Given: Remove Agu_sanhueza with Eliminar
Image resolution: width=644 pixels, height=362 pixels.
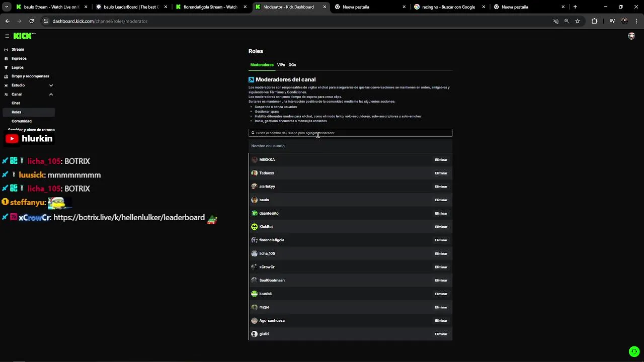Looking at the screenshot, I should (x=441, y=321).
